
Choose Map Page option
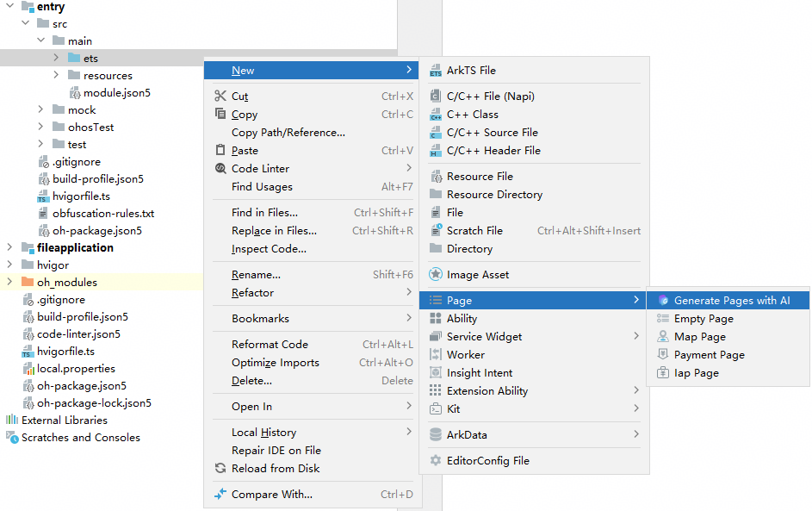(699, 337)
